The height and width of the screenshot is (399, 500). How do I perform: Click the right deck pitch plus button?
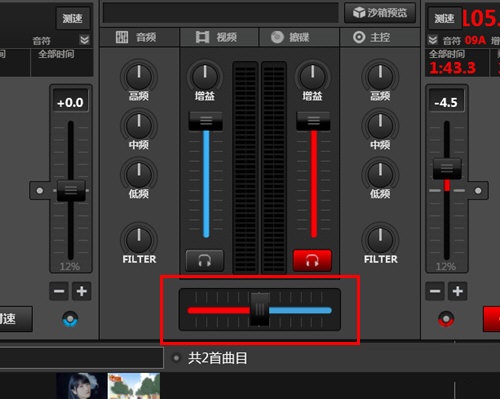point(458,291)
